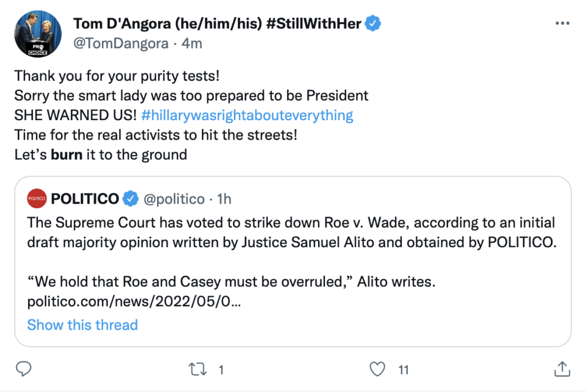Viewport: 586px width, 392px height.
Task: Click the POLITICO account name
Action: point(85,199)
